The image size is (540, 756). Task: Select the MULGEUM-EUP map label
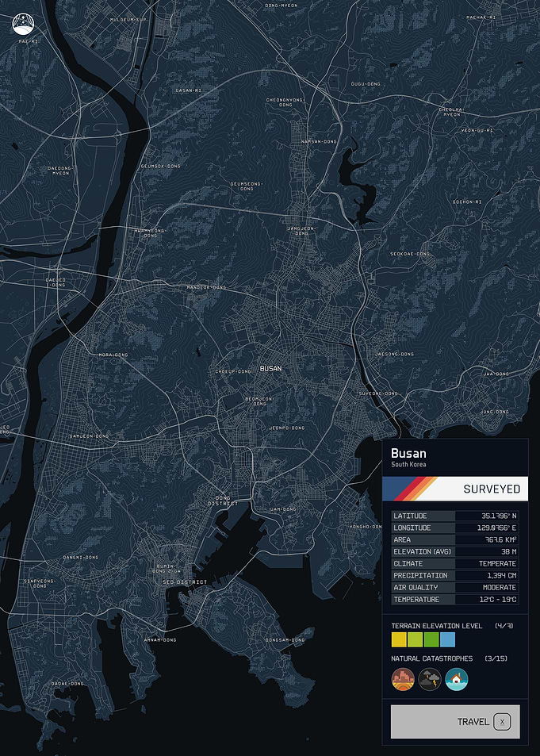tap(128, 20)
